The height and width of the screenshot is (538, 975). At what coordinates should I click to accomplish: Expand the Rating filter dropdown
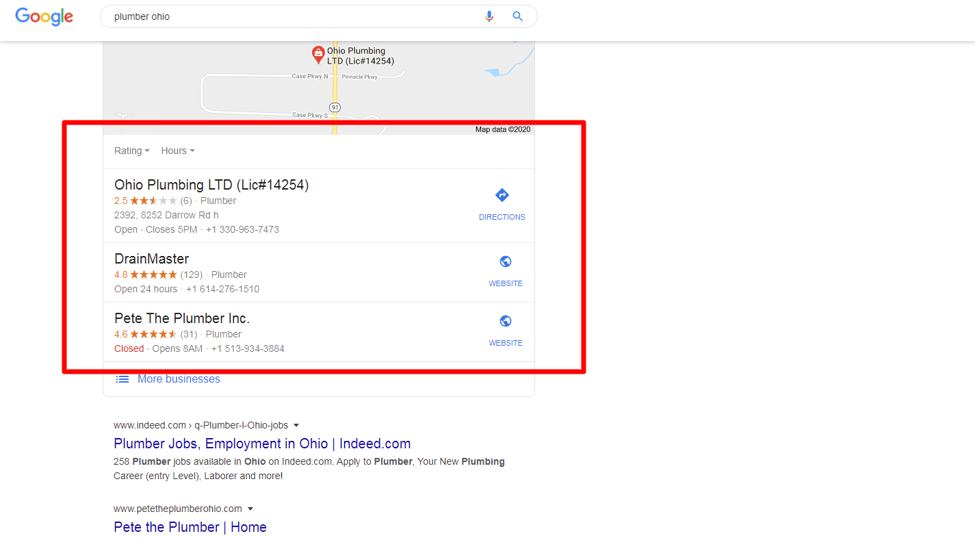[132, 151]
